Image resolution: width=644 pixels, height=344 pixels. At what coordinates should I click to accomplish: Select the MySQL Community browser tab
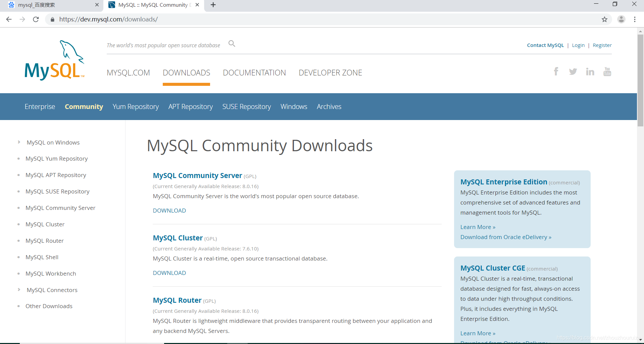pyautogui.click(x=154, y=5)
